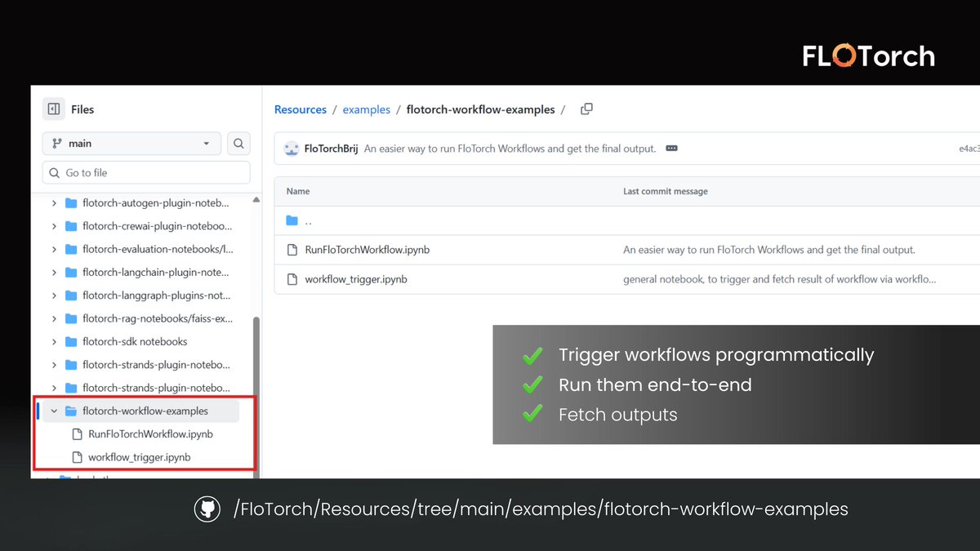This screenshot has width=980, height=551.
Task: Expand the flotorch-langchain-plugin folder chevron
Action: (54, 272)
